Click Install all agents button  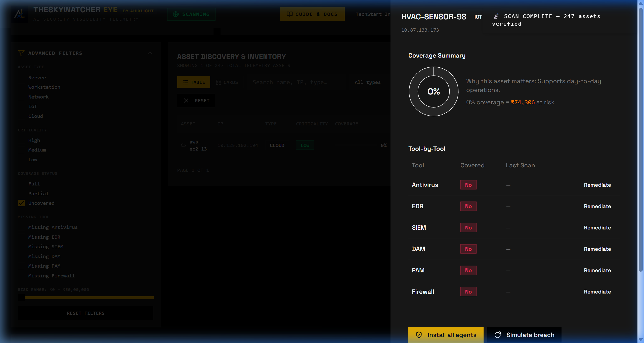pos(446,335)
